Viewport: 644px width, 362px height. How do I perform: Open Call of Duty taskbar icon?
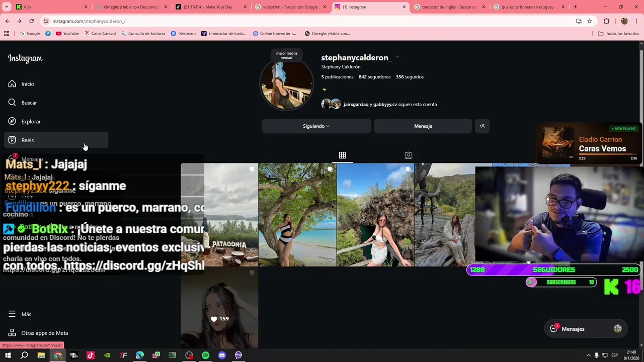click(x=74, y=355)
